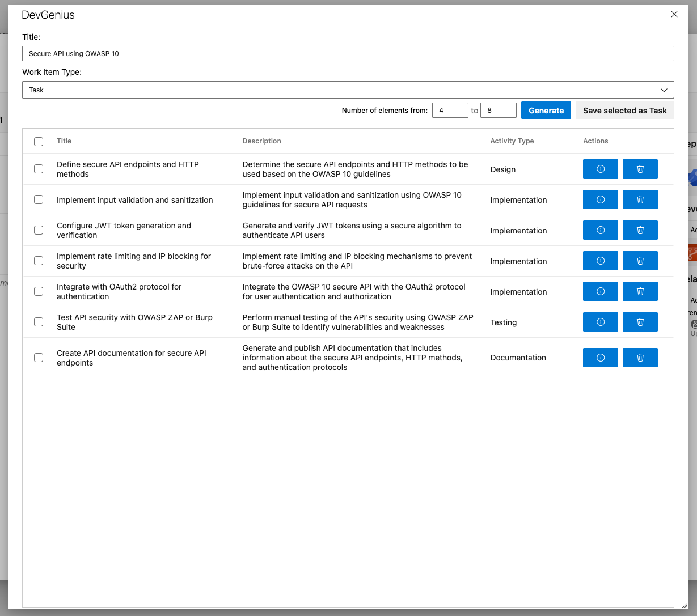Focus the Title text field
The image size is (697, 616).
point(348,54)
